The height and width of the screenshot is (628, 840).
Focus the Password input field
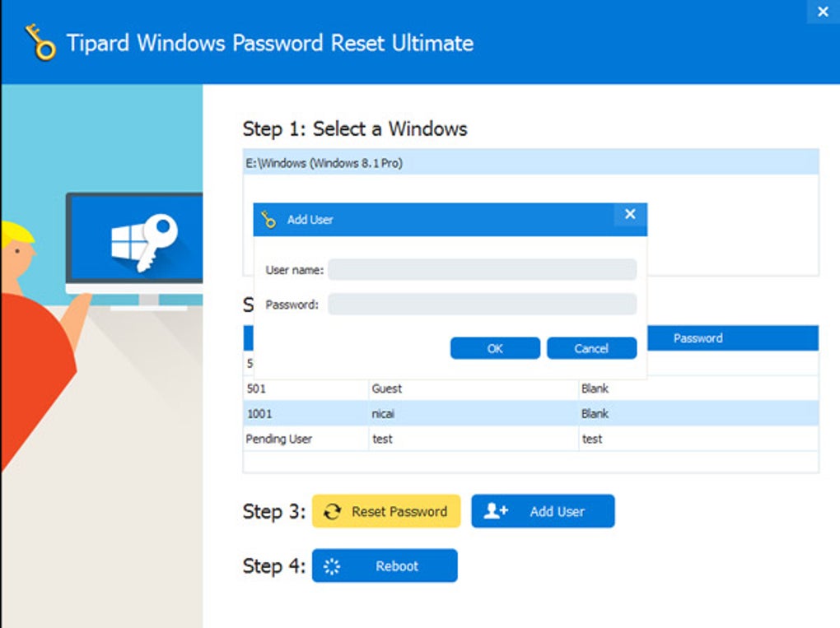(x=482, y=305)
